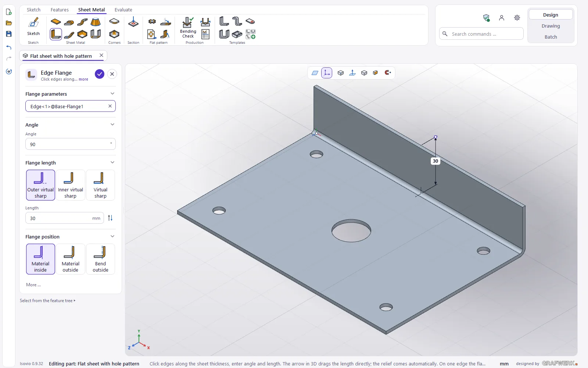Flip the flange length direction arrows
588x368 pixels.
(x=110, y=218)
